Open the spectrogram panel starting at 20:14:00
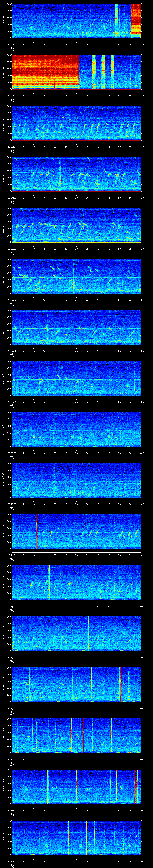The width and height of the screenshot is (153, 868). (x=77, y=685)
